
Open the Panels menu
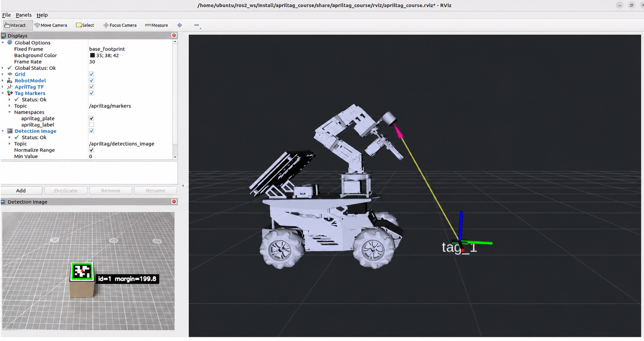tap(23, 15)
